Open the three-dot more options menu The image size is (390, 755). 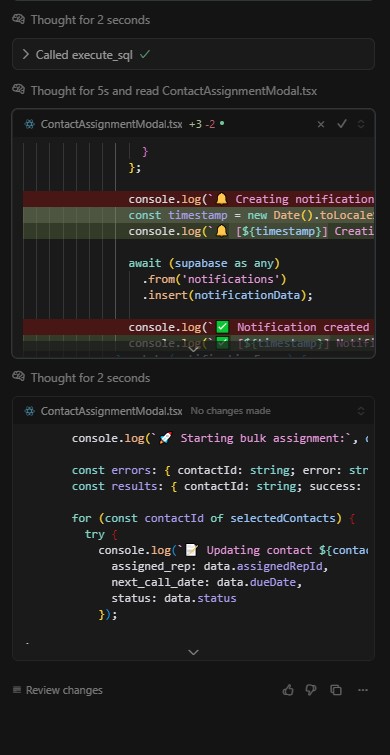click(x=363, y=690)
